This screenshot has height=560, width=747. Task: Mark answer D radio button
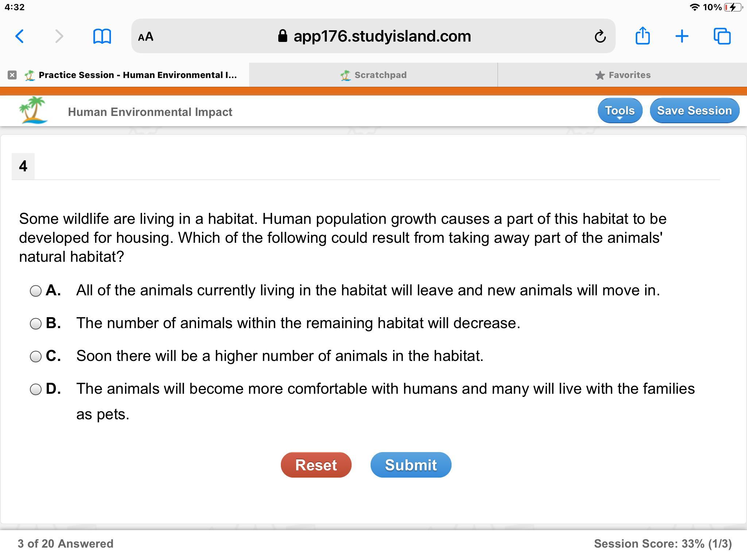coord(36,389)
